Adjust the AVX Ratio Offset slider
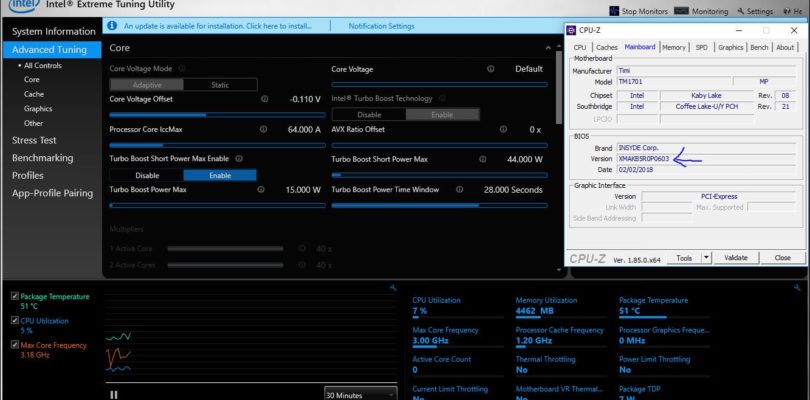Viewport: 810px width, 400px height. pos(440,145)
